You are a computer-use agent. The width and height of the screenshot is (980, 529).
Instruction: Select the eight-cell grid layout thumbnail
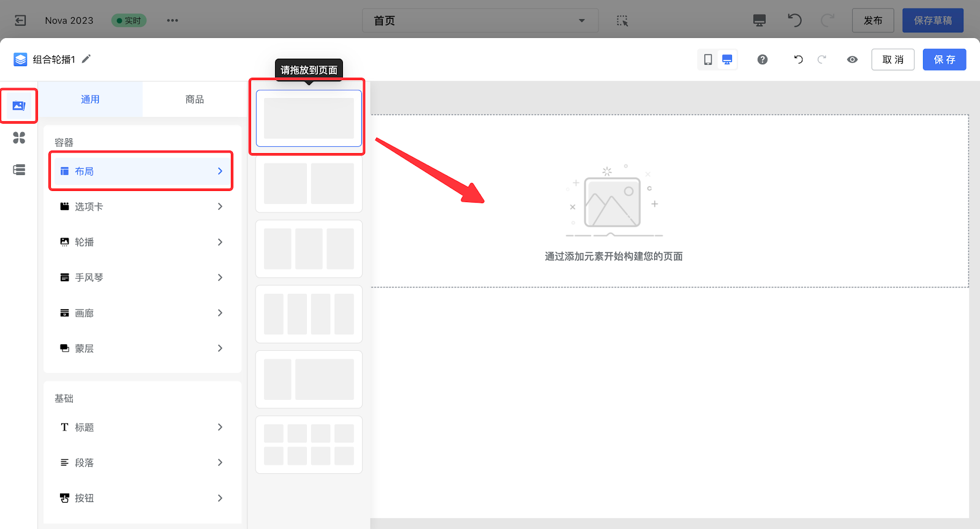309,445
